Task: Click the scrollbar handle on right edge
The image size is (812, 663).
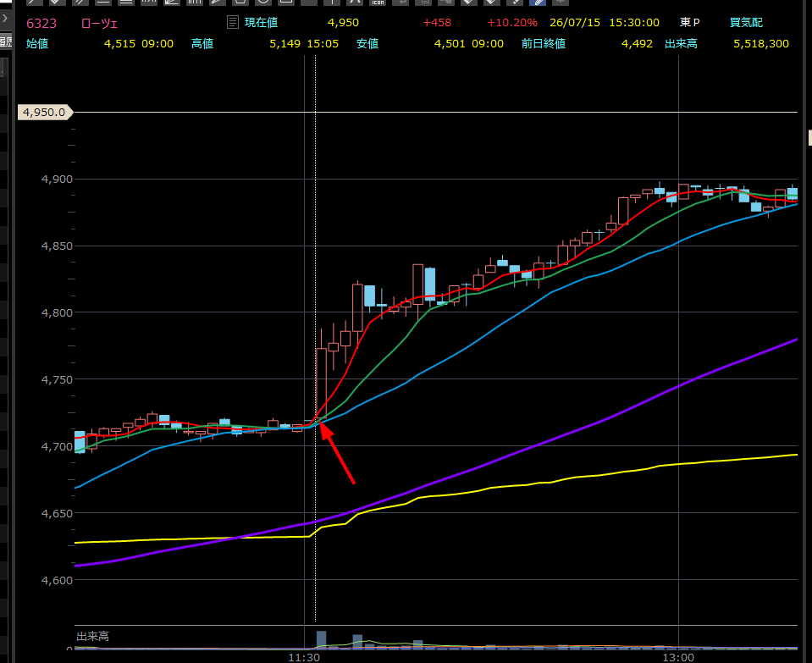Action: click(810, 137)
